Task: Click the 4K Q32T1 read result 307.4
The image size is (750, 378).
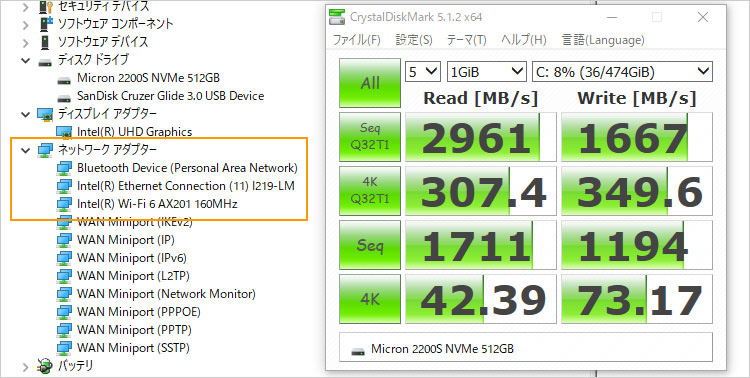Action: click(x=481, y=191)
